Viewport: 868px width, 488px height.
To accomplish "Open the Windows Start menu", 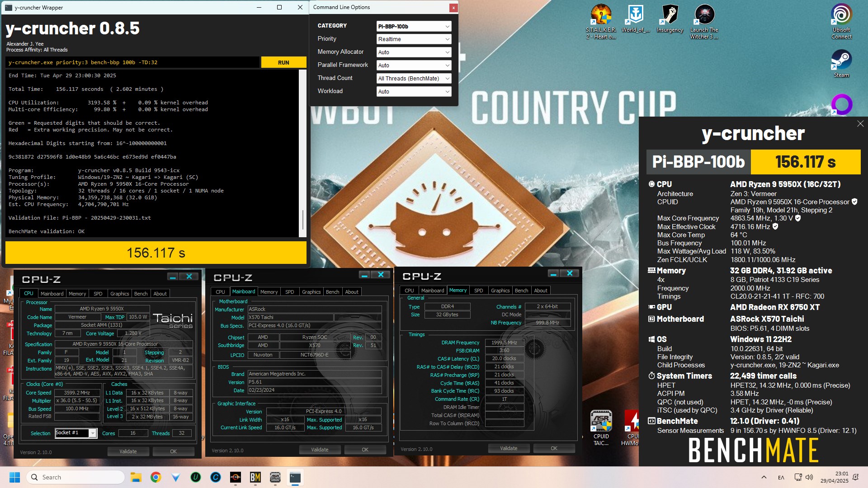I will (14, 477).
